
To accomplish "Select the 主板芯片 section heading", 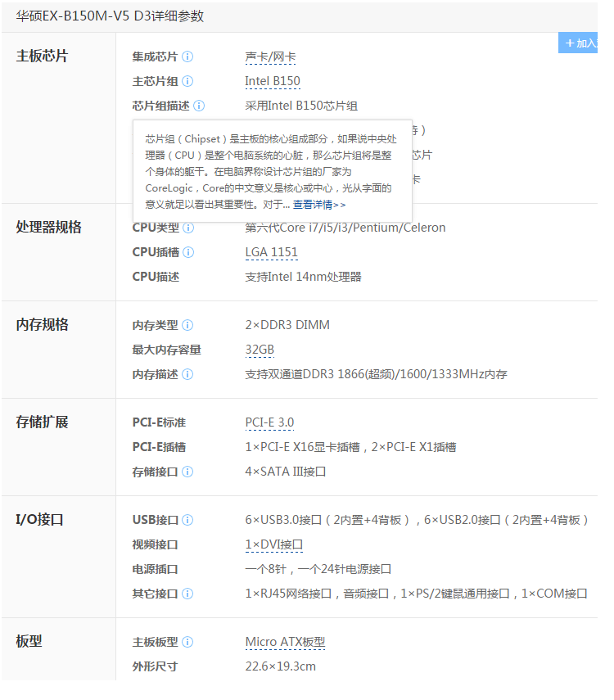I will [x=42, y=56].
